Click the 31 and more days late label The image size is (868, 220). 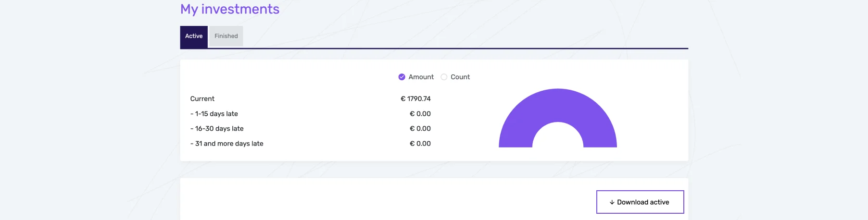coord(227,144)
